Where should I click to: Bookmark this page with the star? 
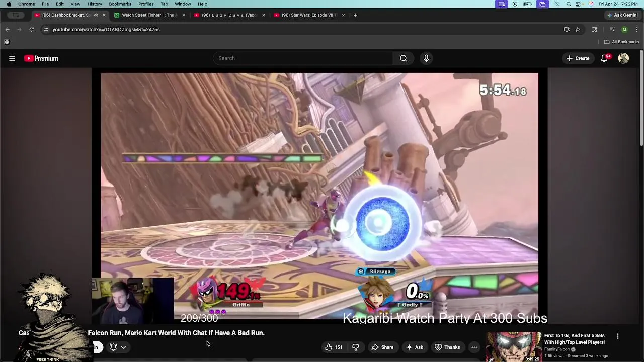pyautogui.click(x=578, y=29)
